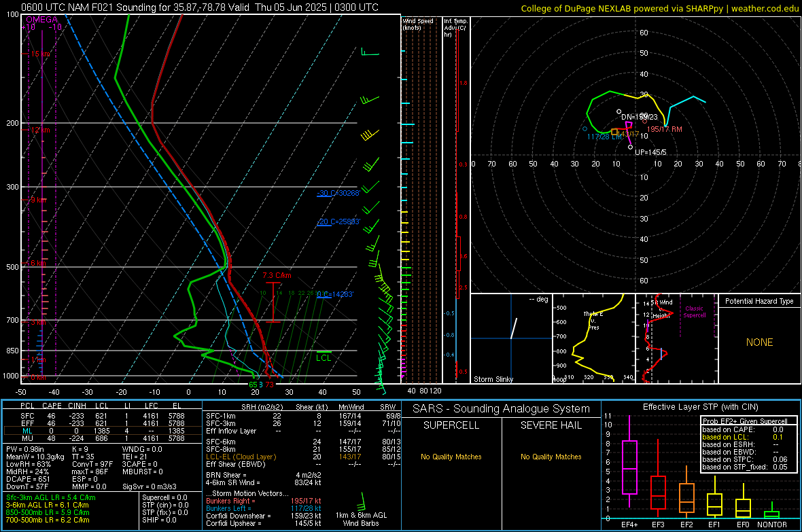Click the green LCL marker on skew-T
The height and width of the screenshot is (532, 802).
coord(324,357)
